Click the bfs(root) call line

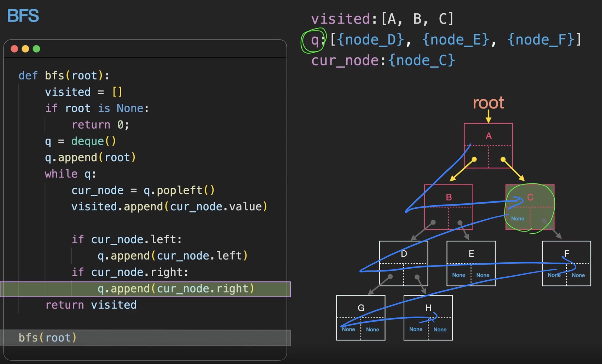coord(48,338)
